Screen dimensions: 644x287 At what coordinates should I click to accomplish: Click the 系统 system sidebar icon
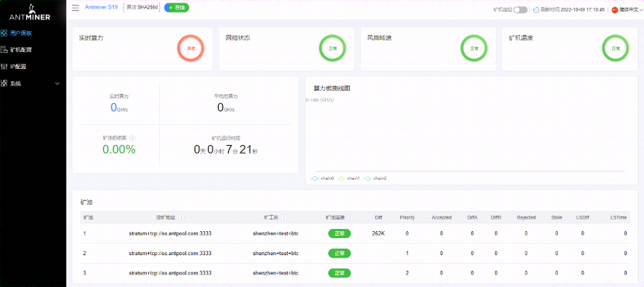click(4, 83)
